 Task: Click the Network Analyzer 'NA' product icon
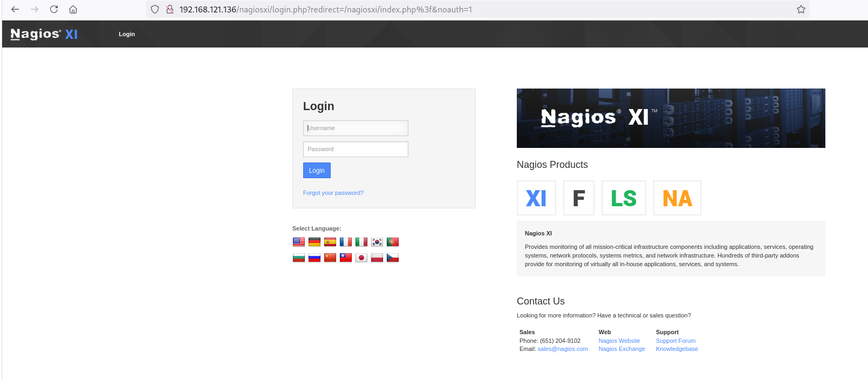pyautogui.click(x=677, y=198)
